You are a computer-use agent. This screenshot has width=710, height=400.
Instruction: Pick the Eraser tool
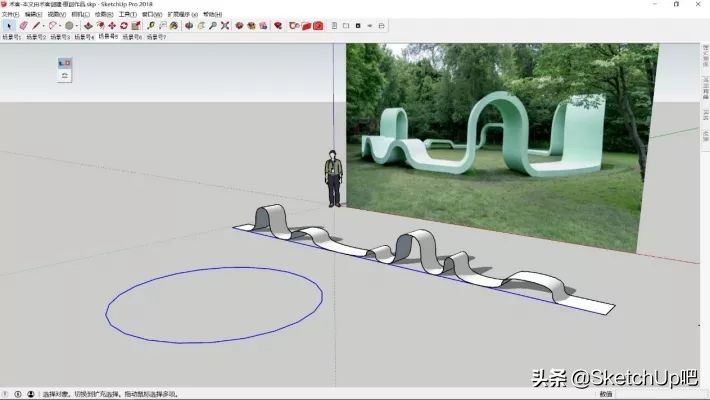click(23, 26)
